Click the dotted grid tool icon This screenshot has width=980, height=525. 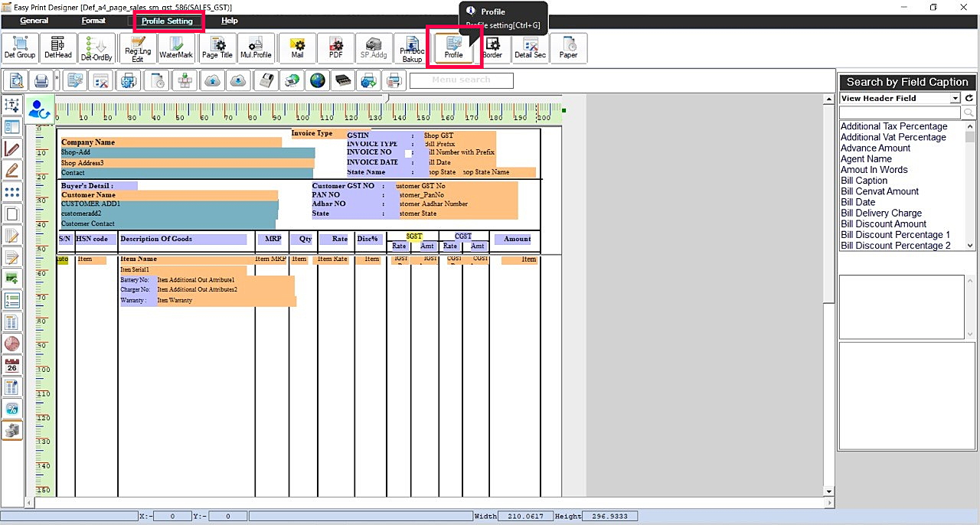point(12,192)
